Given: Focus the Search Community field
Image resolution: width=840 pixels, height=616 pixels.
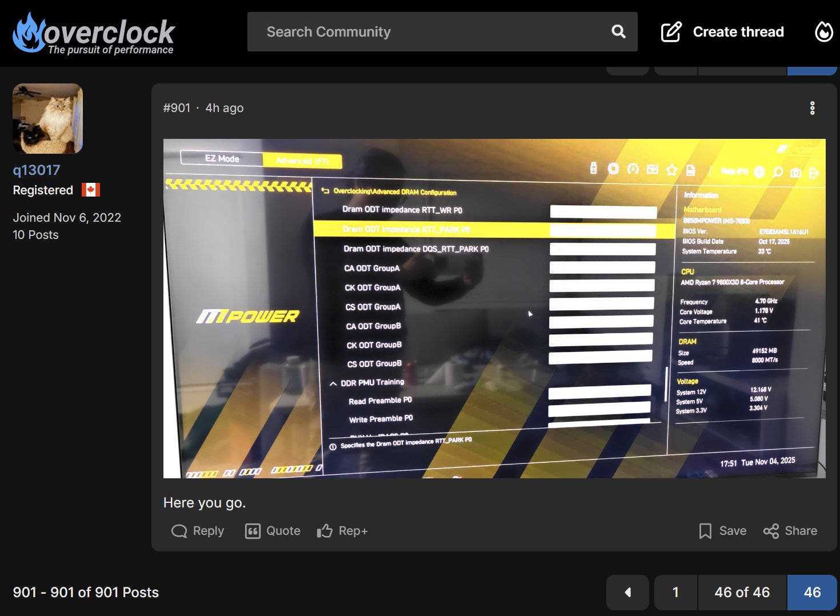Looking at the screenshot, I should [429, 32].
